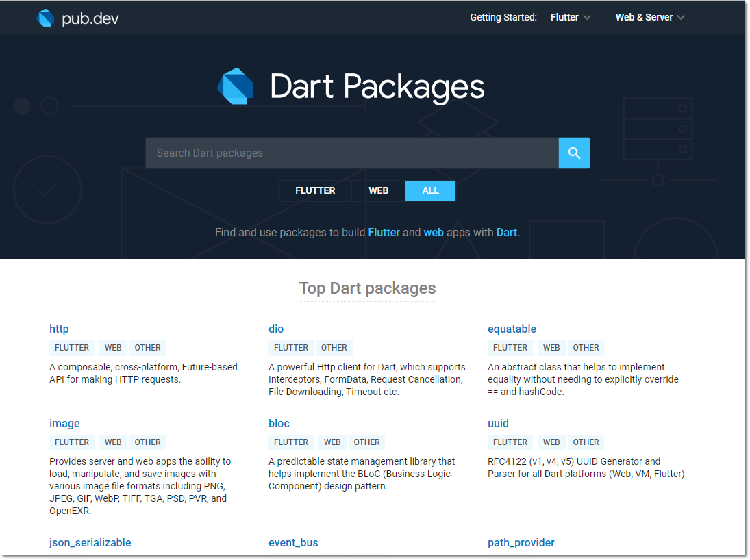
Task: Click the OTHER tag under equatable
Action: tap(586, 348)
